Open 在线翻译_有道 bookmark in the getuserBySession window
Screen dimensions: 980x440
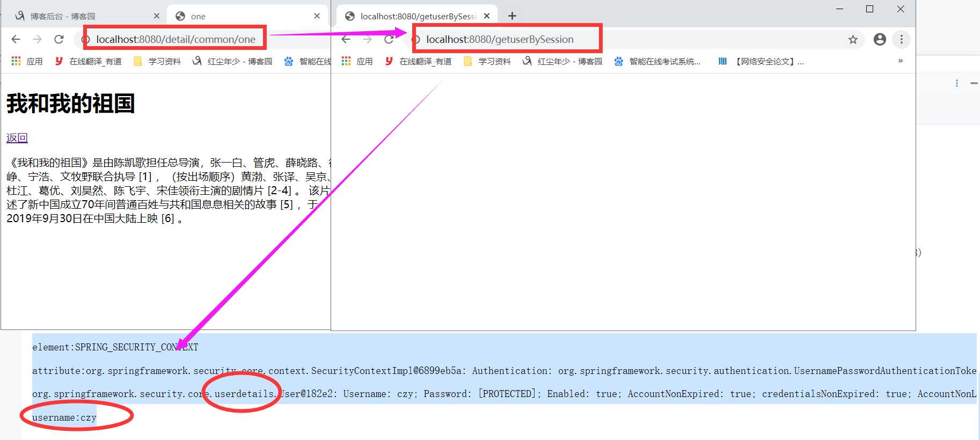tap(419, 61)
